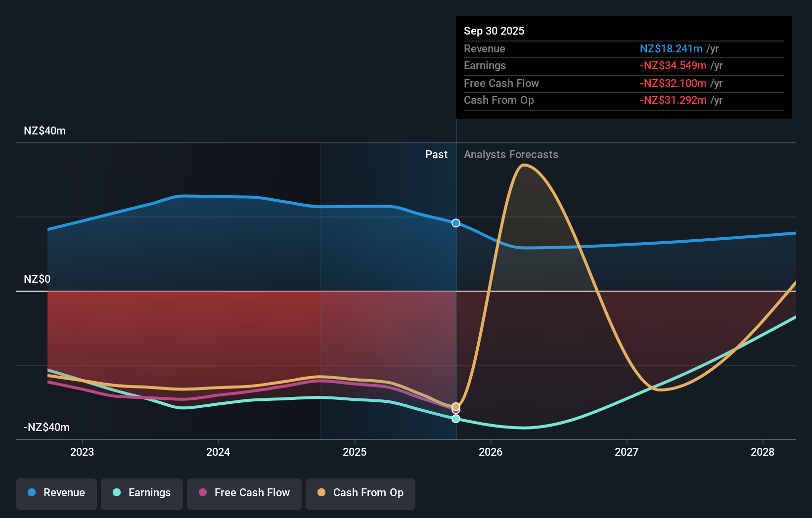The height and width of the screenshot is (518, 812).
Task: Click the pink dot in Free Cash Flow legend
Action: coord(203,492)
